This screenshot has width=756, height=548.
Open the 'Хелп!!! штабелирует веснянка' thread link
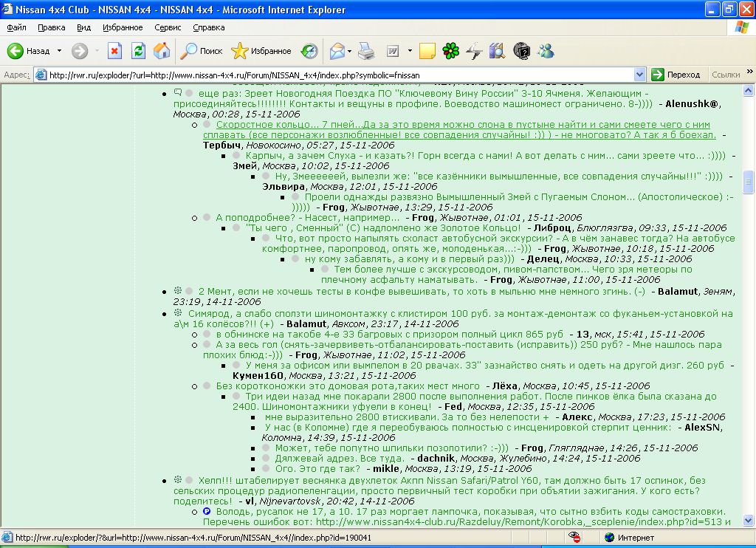[x=439, y=490]
